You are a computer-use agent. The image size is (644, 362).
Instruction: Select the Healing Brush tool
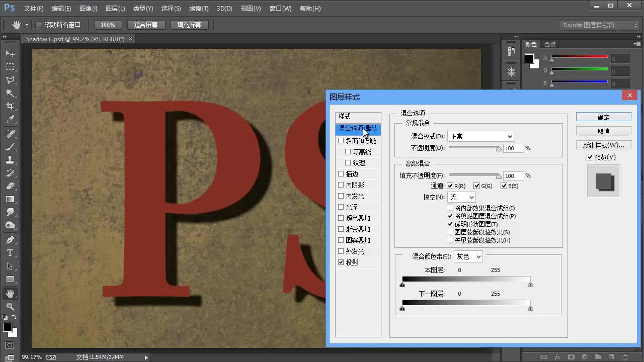[10, 134]
